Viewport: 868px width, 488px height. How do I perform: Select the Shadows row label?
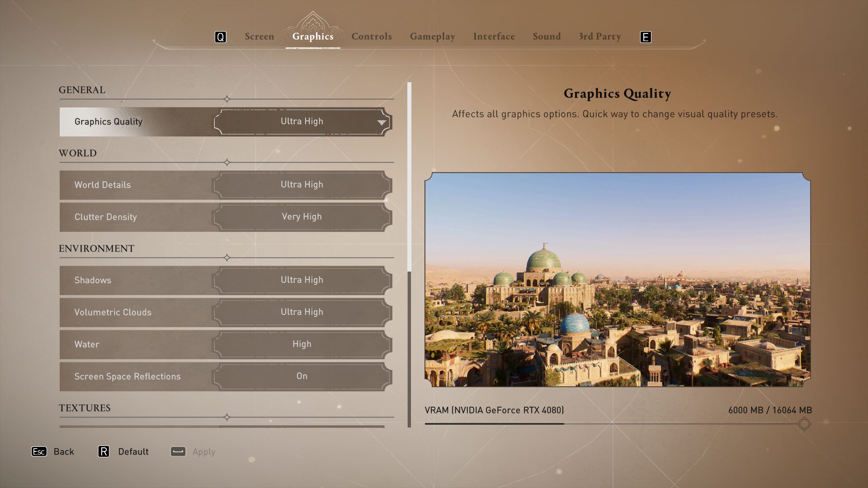[93, 280]
